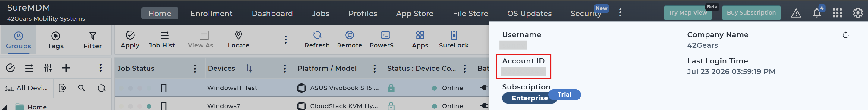Screen dimensions: 868x110
Task: Open Job Status column options
Action: pos(195,69)
